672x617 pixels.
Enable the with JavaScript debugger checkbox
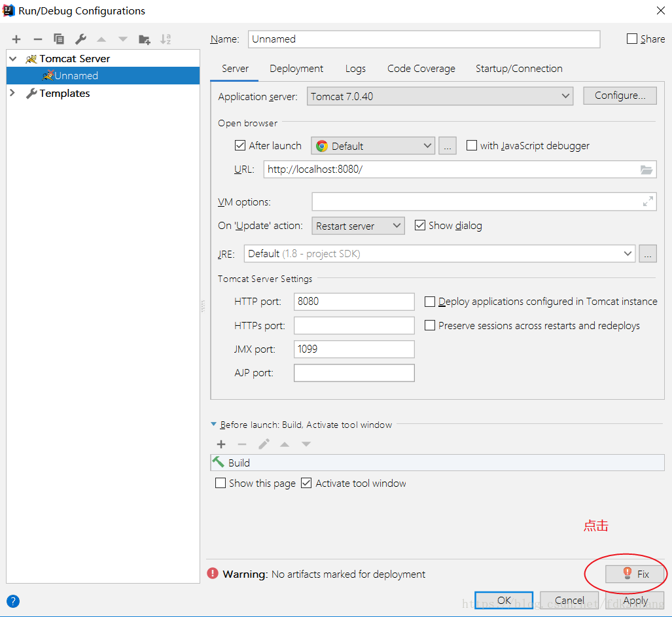point(471,146)
